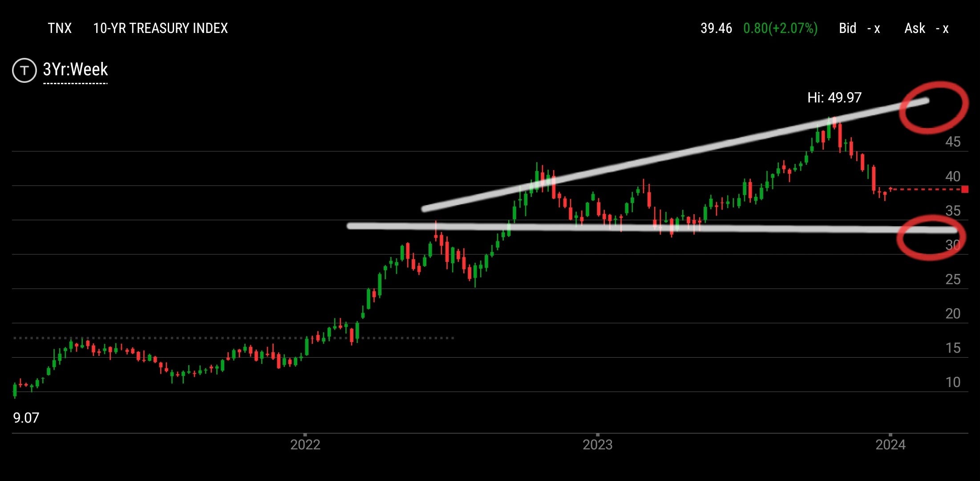
Task: Click the 2023 date axis label
Action: tap(598, 444)
